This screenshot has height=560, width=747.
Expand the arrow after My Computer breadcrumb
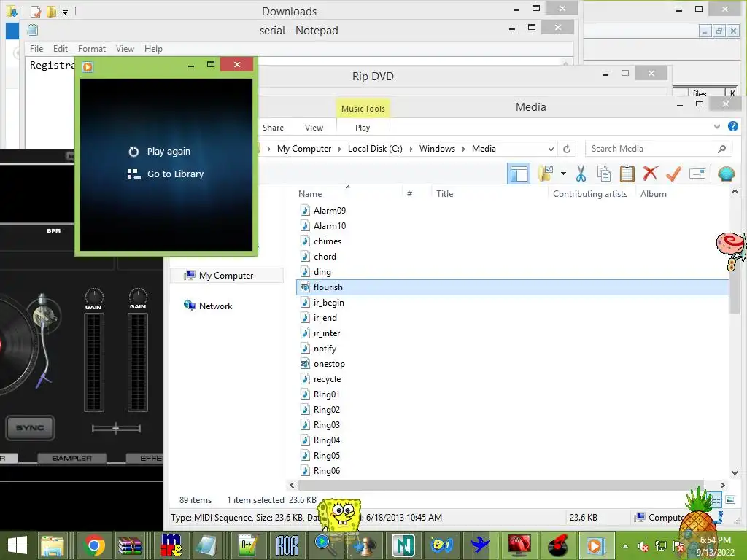pyautogui.click(x=340, y=149)
